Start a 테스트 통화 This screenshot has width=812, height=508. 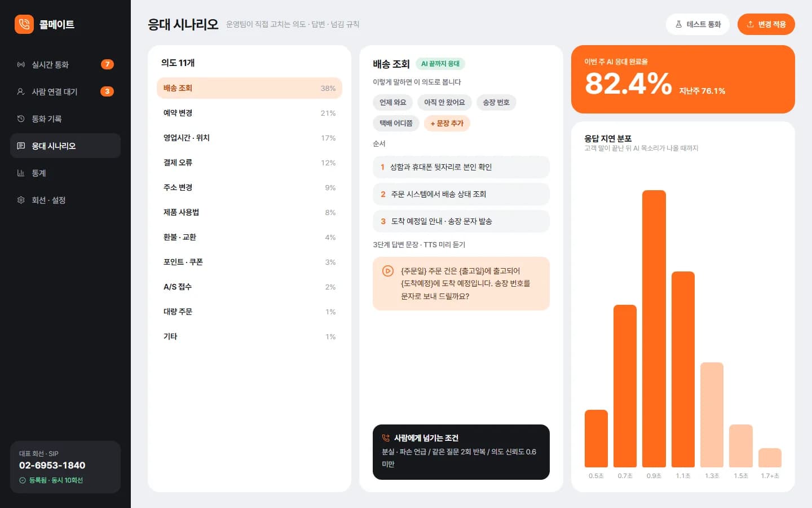(x=698, y=24)
